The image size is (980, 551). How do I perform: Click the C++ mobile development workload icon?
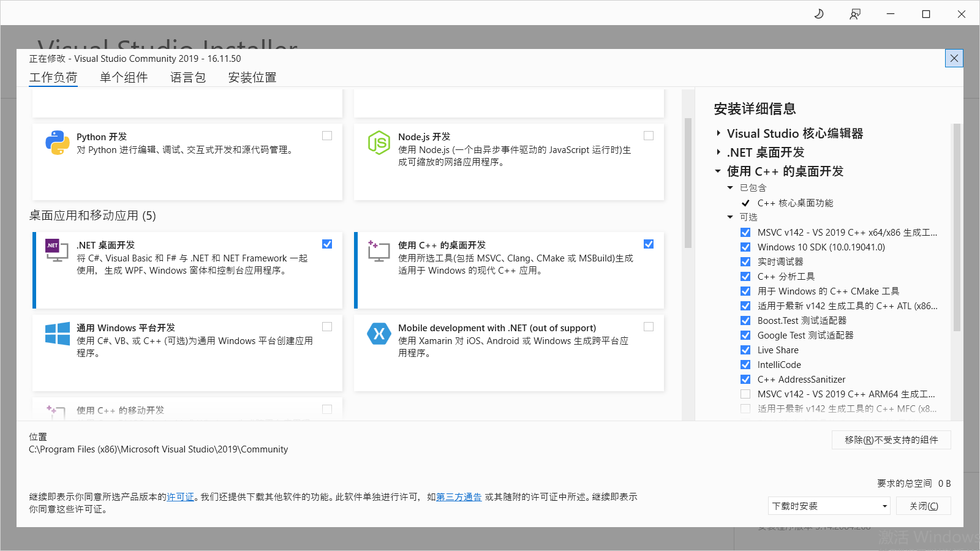pos(56,411)
